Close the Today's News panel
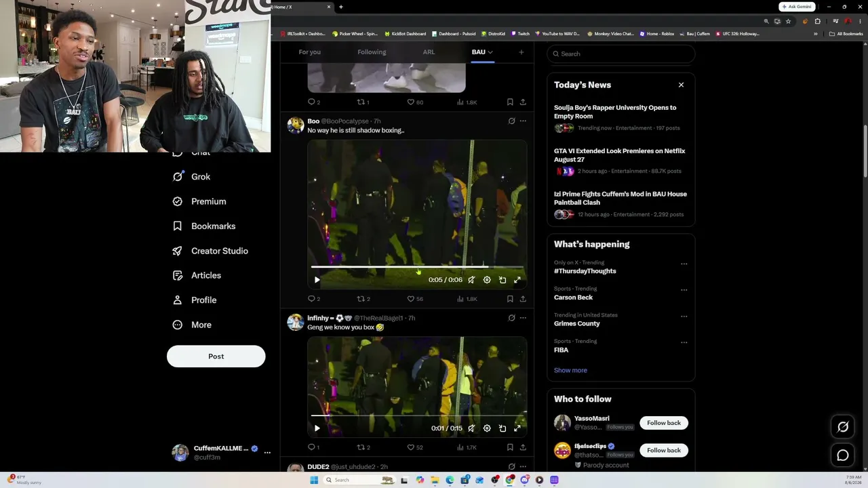Viewport: 868px width, 488px height. click(x=681, y=85)
